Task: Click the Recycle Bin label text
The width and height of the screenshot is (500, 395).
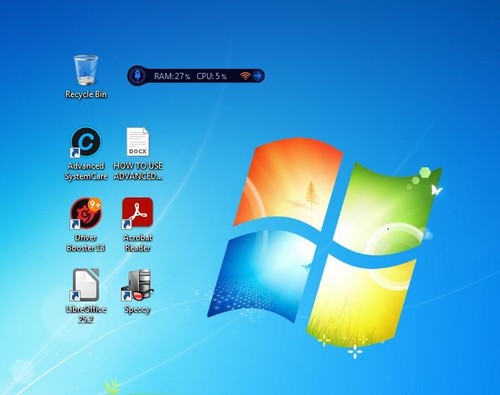Action: tap(86, 94)
